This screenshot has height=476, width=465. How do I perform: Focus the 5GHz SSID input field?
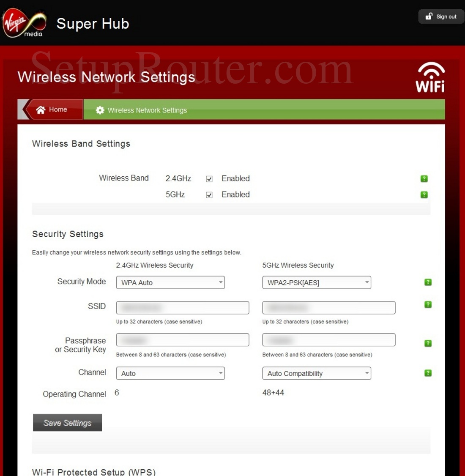[x=329, y=308]
